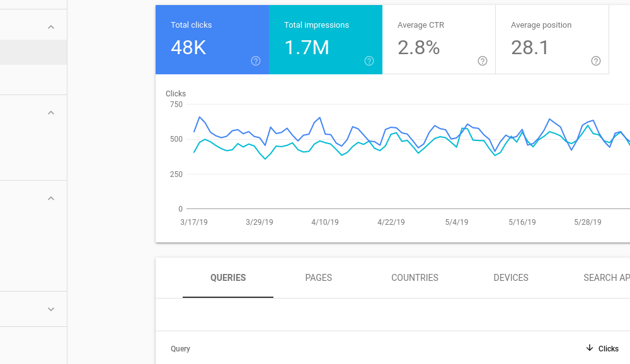The image size is (630, 364).
Task: Select the QUERIES tab
Action: point(228,278)
